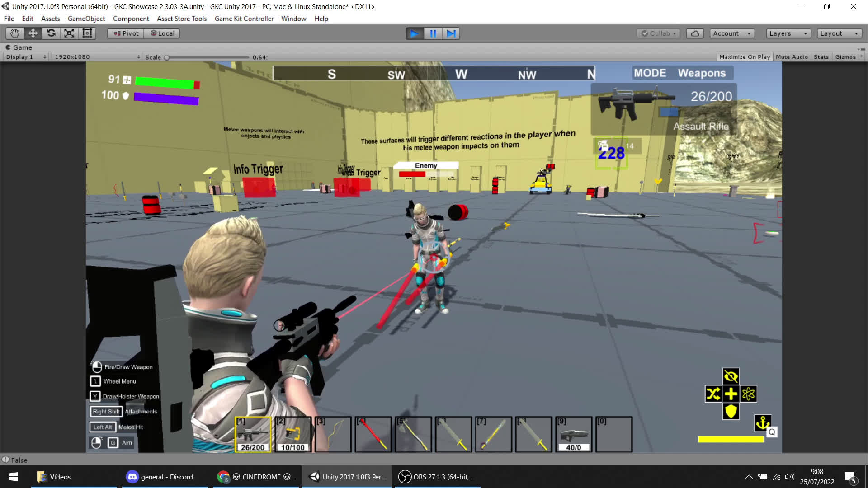Image resolution: width=868 pixels, height=488 pixels.
Task: Expand the Layers dropdown
Action: click(788, 33)
